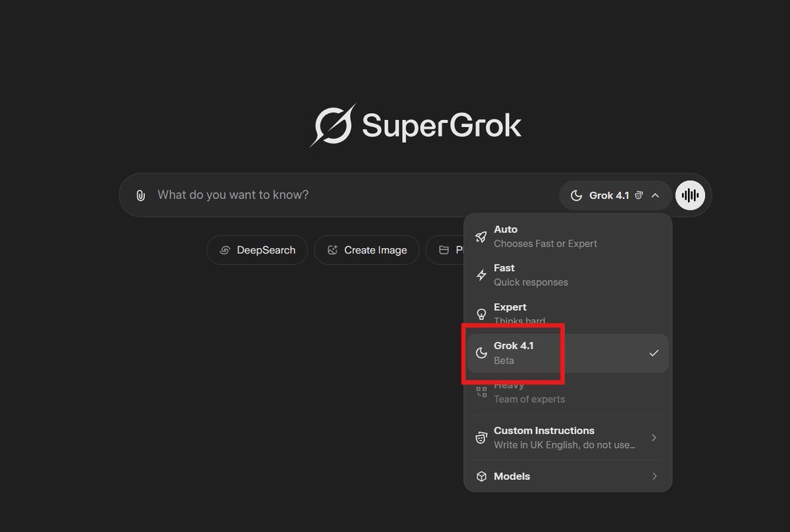The height and width of the screenshot is (532, 790).
Task: Select the Auto mode option
Action: pos(567,236)
